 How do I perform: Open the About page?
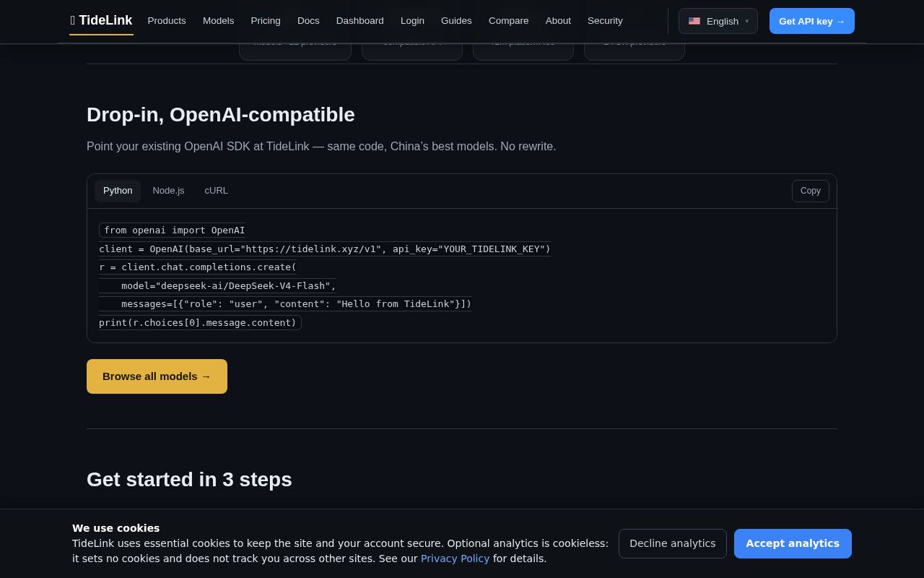558,21
